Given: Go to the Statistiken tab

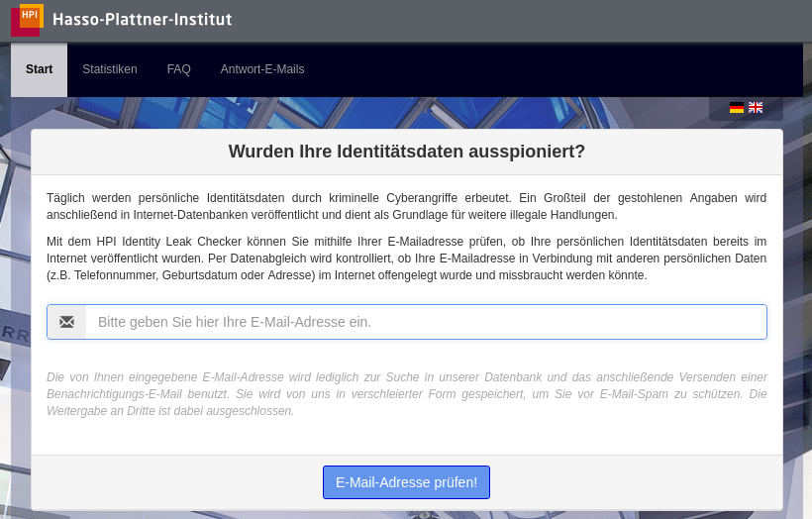Looking at the screenshot, I should [x=110, y=69].
